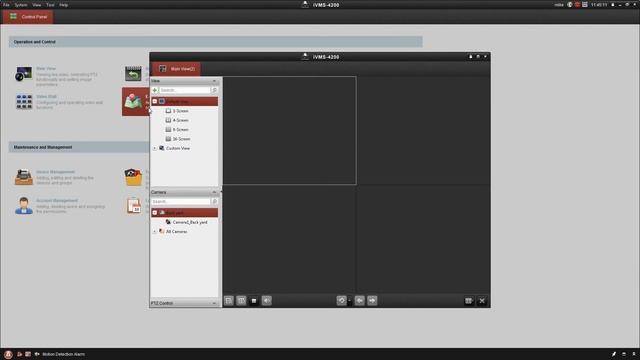This screenshot has height=360, width=640.
Task: Select the 4-Screen layout
Action: [180, 120]
